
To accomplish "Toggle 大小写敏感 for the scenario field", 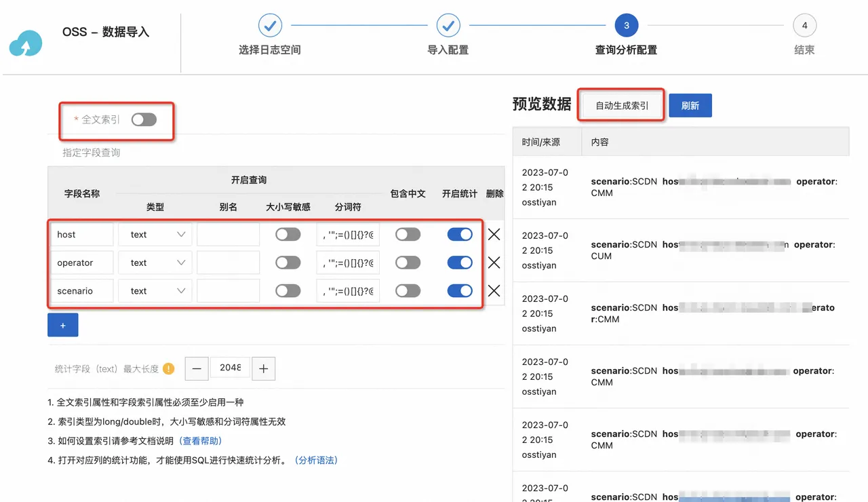I will [x=288, y=291].
